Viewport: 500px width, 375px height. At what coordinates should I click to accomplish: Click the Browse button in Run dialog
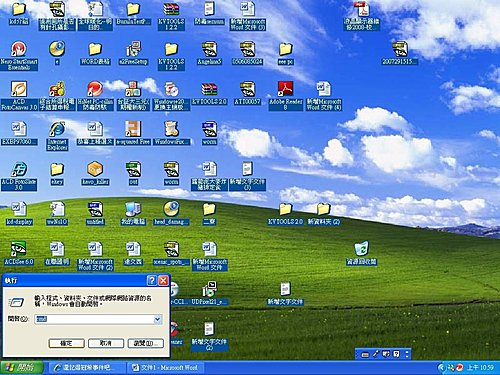[x=146, y=343]
